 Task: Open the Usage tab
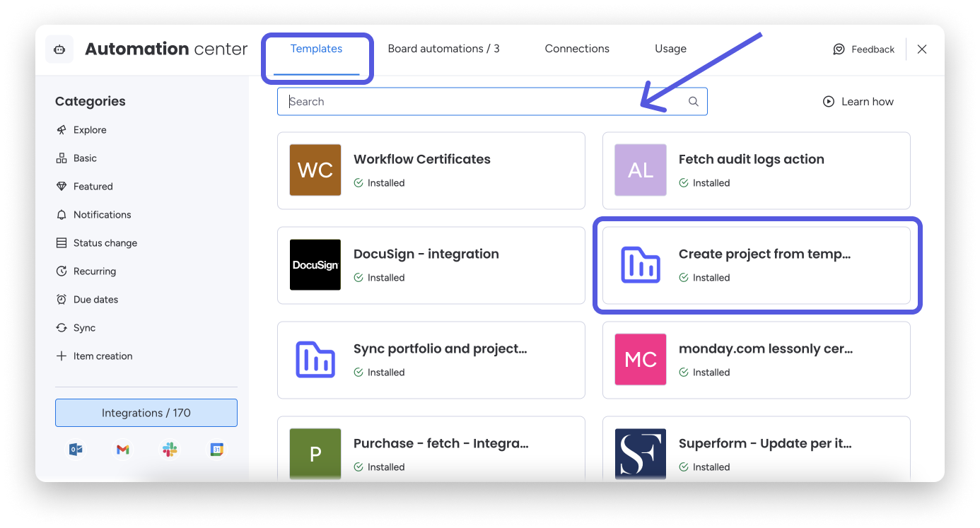coord(670,48)
